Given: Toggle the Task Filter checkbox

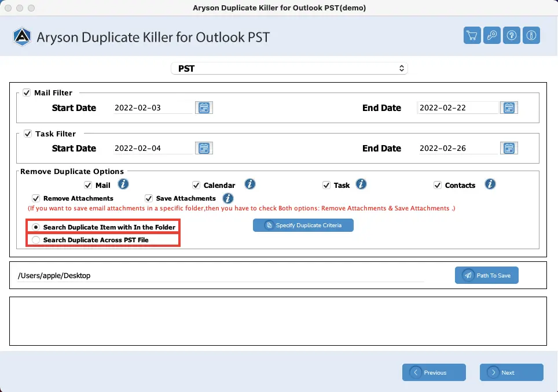Looking at the screenshot, I should (28, 134).
